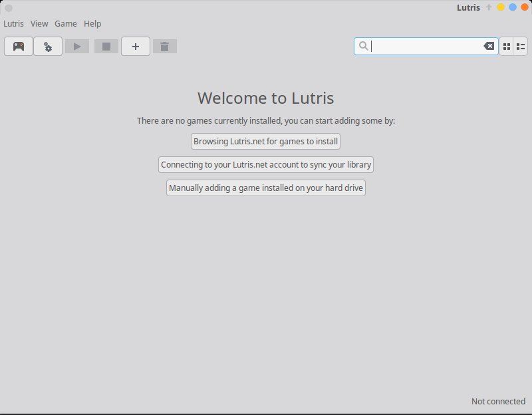The image size is (532, 415).
Task: Open the View menu
Action: (39, 24)
